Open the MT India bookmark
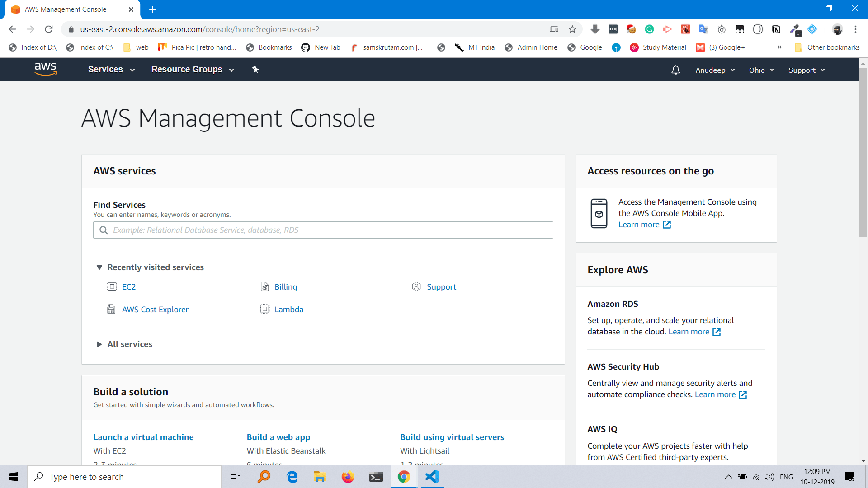Viewport: 868px width, 488px height. 474,47
